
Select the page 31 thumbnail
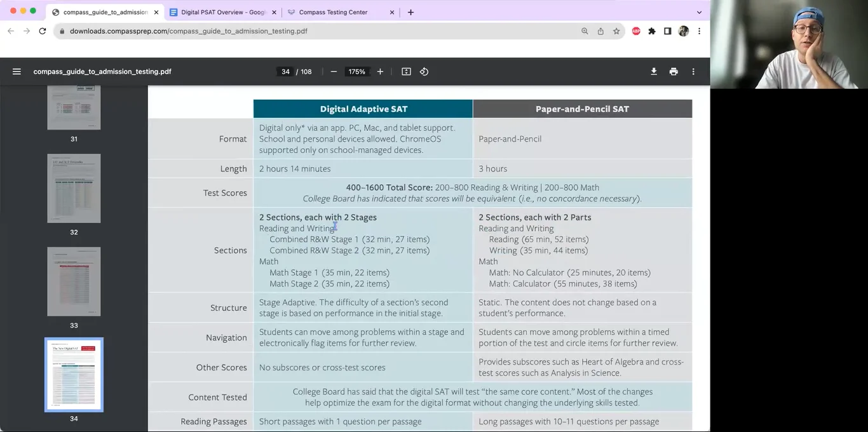point(74,107)
